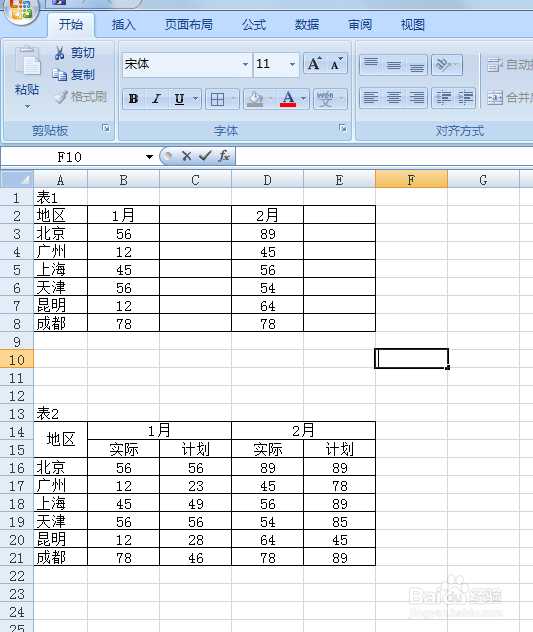Screen dimensions: 533x632
Task: Decrease indent in cell
Action: (443, 98)
